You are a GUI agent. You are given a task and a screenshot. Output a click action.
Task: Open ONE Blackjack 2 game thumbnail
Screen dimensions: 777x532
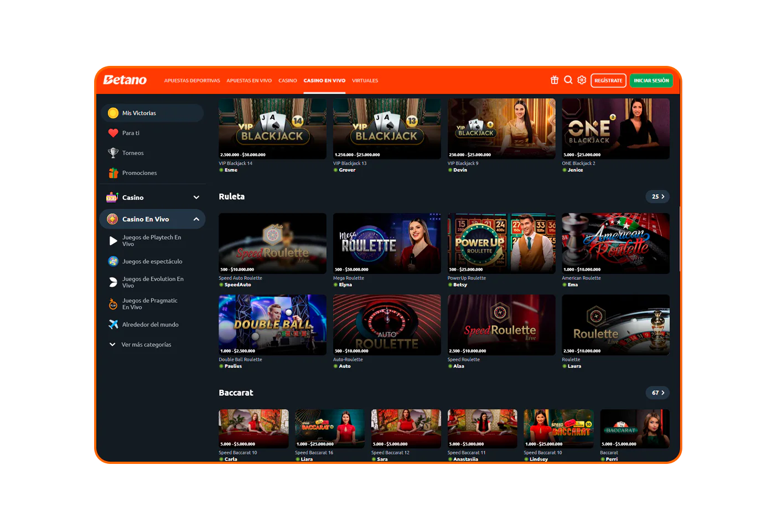(616, 129)
